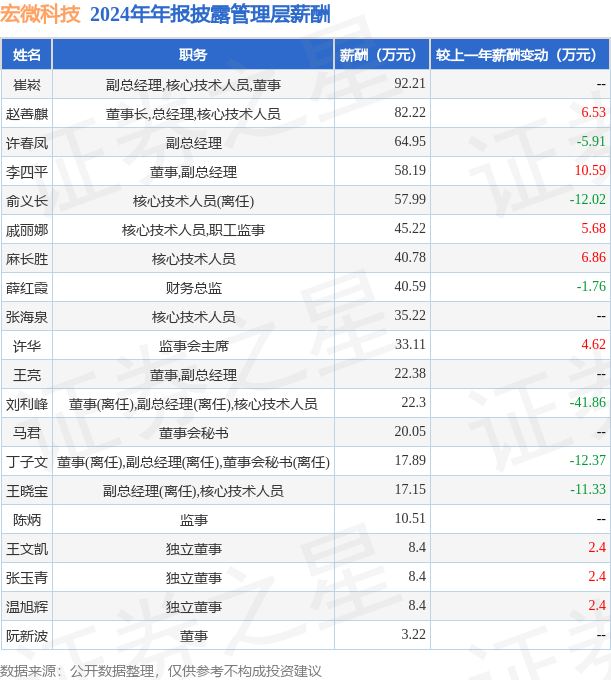This screenshot has width=611, height=680.
Task: Click the position 核心技术人员,职工监事
Action: point(193,230)
